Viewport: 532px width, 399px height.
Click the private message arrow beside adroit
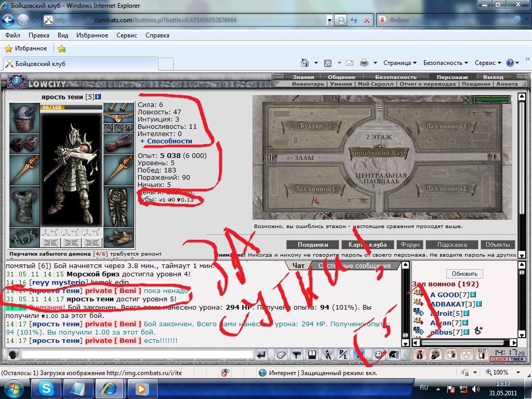[418, 313]
